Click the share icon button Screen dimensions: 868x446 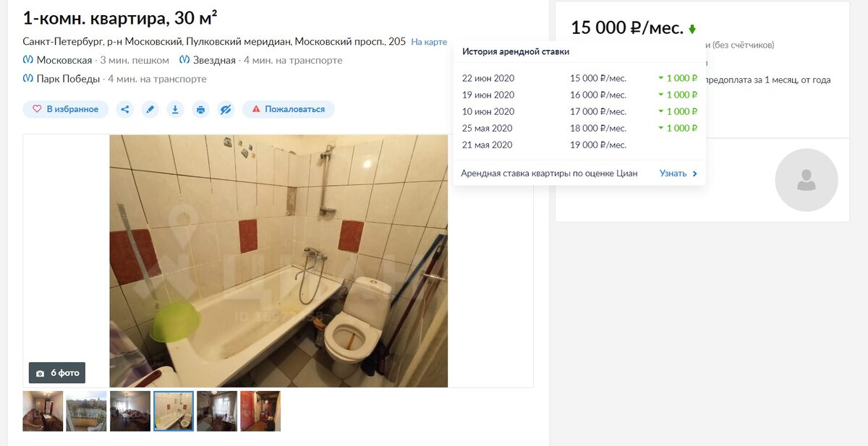point(125,109)
